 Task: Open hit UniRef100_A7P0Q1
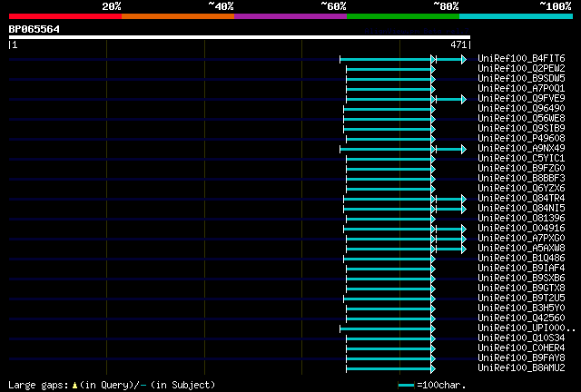(521, 89)
